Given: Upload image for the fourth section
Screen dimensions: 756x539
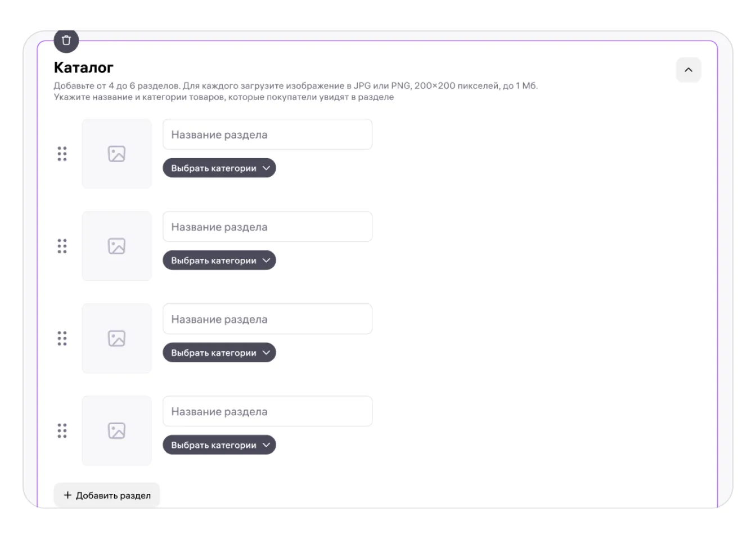Looking at the screenshot, I should [116, 430].
